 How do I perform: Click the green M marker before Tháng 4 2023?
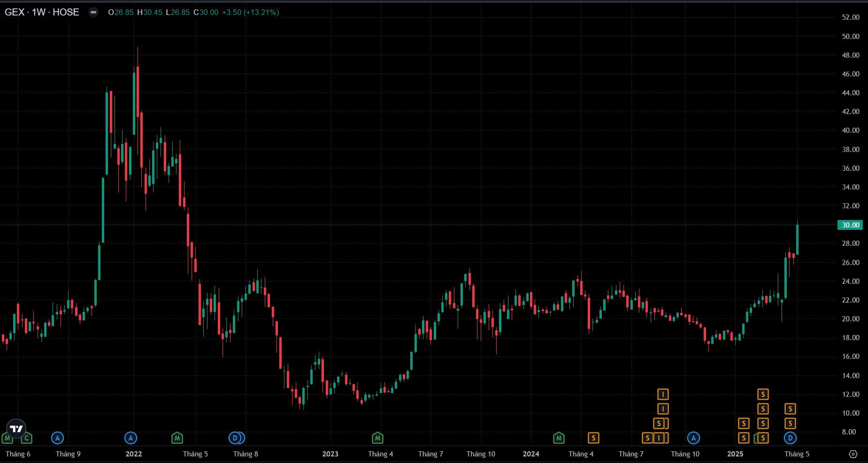[x=377, y=438]
